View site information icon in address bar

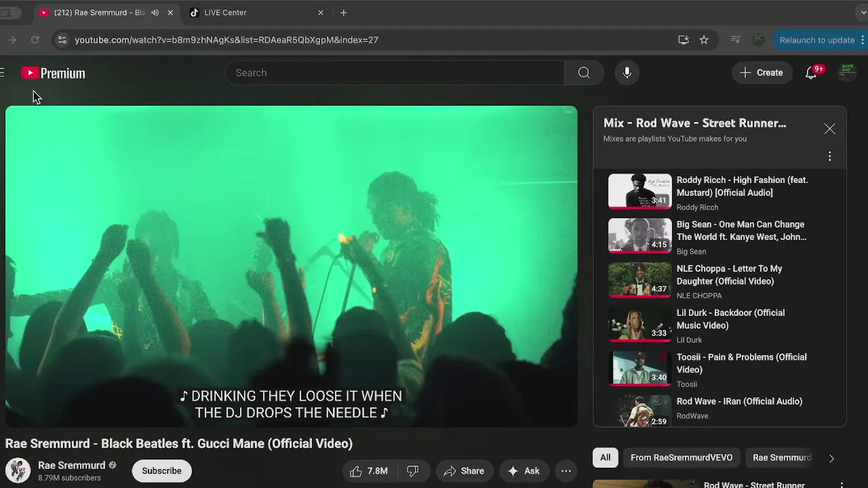(x=62, y=40)
